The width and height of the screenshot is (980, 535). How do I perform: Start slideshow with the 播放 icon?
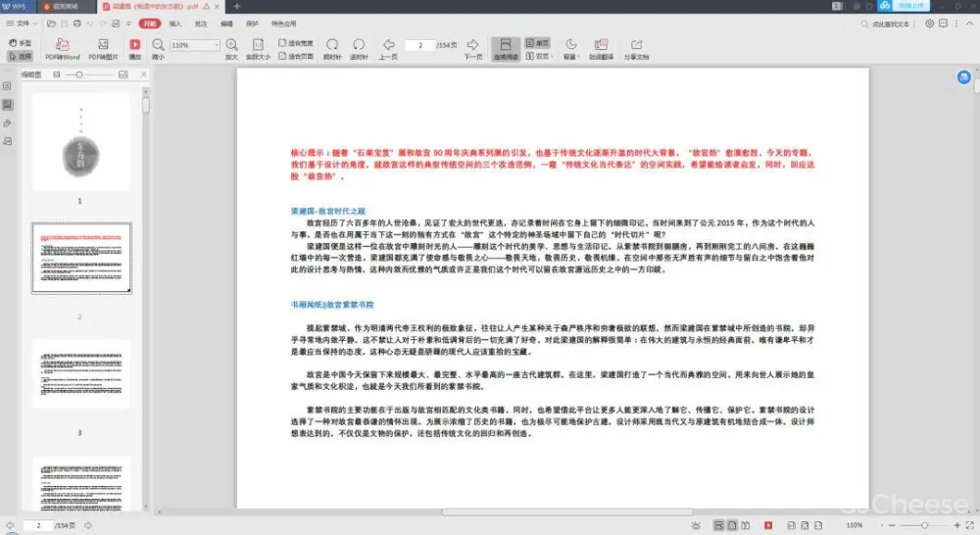tap(135, 46)
